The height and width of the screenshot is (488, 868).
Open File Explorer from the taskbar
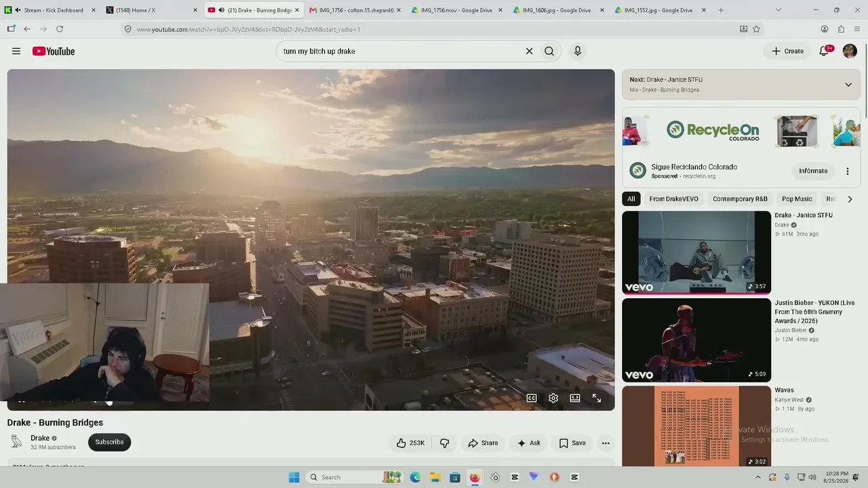click(x=435, y=477)
